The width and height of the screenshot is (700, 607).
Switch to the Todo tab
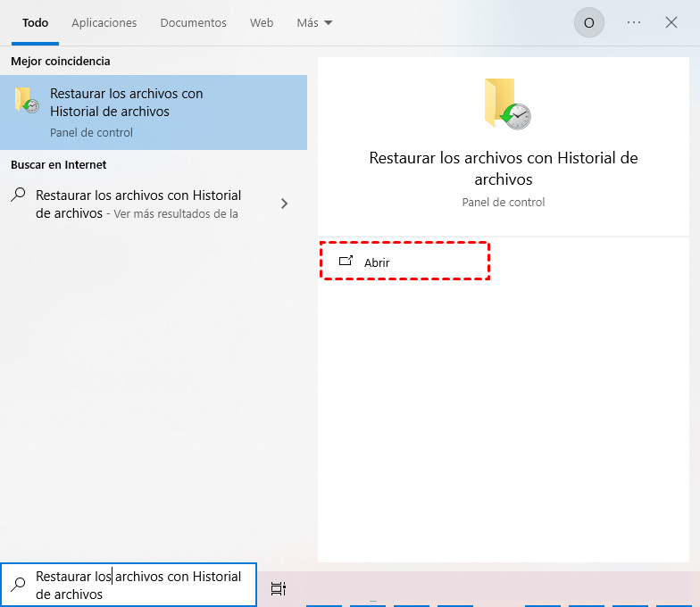click(36, 23)
